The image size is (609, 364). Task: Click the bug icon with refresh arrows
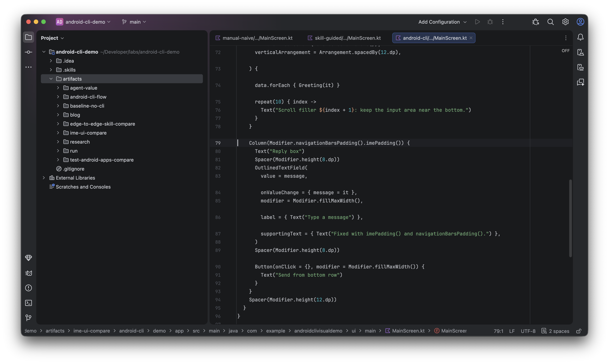pos(535,22)
